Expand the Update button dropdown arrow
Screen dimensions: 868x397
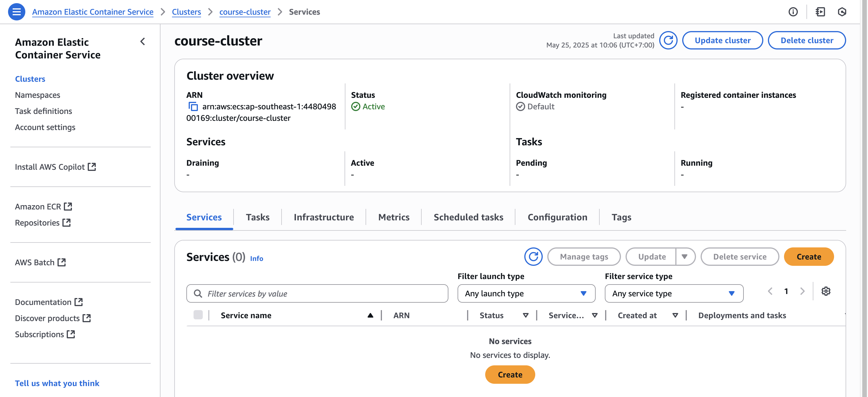click(x=684, y=257)
